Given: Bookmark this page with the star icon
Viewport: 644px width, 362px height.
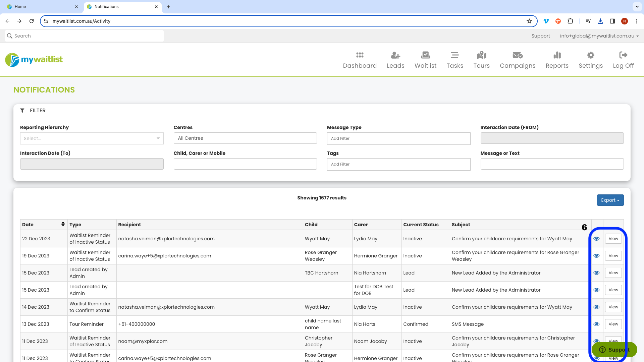Looking at the screenshot, I should coord(529,21).
